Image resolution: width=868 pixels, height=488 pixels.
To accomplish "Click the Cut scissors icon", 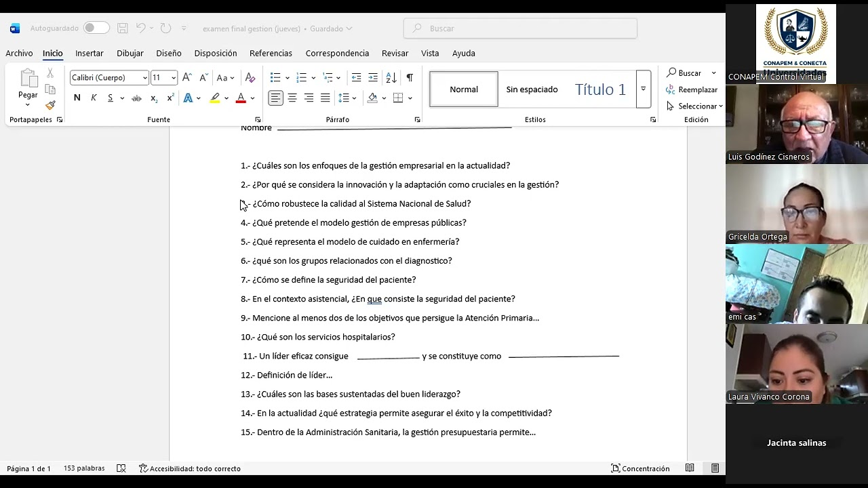I will click(50, 73).
